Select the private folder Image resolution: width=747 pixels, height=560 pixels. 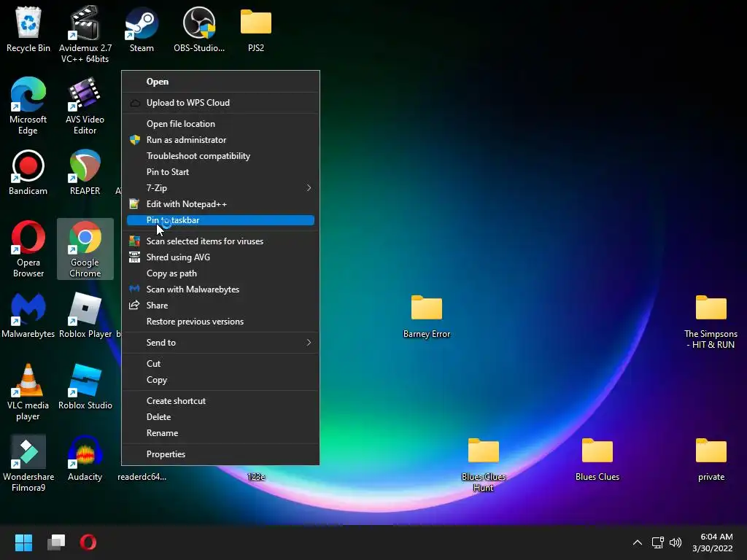(x=711, y=459)
